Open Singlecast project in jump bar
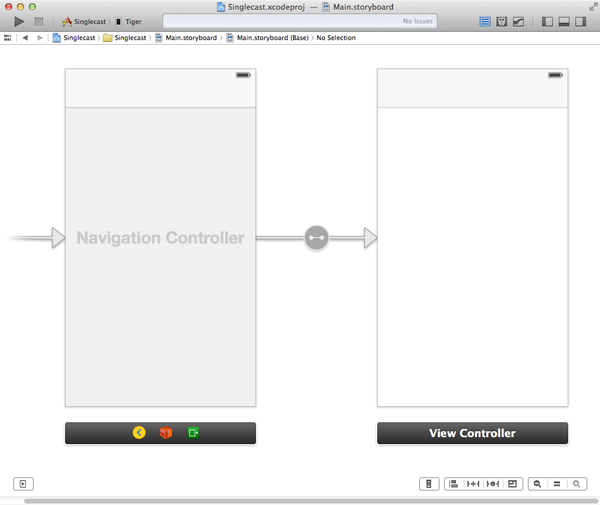This screenshot has height=505, width=600. pyautogui.click(x=74, y=37)
